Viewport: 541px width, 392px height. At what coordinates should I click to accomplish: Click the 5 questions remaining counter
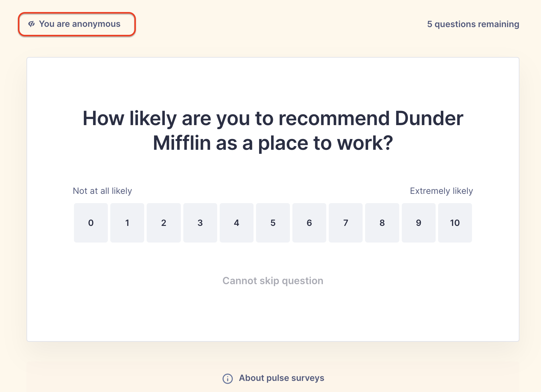[x=473, y=24]
